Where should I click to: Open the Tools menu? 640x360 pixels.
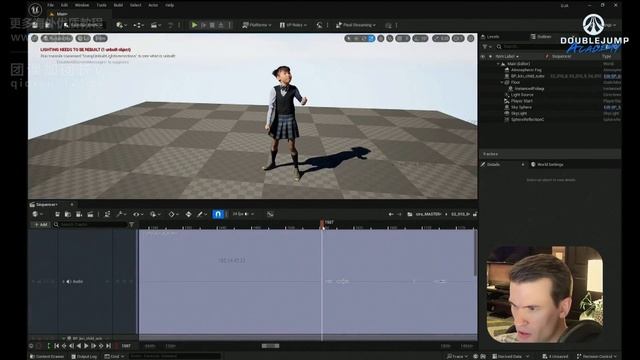(x=101, y=5)
